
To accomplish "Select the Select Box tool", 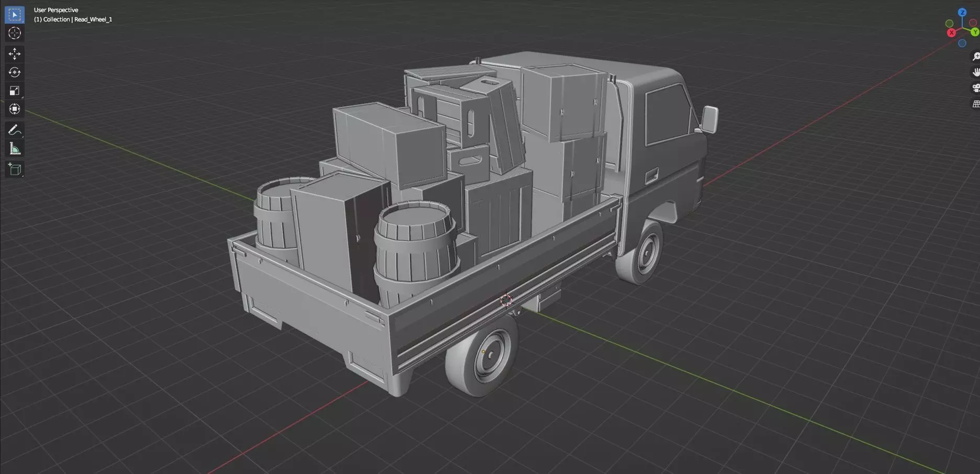I will (x=15, y=15).
